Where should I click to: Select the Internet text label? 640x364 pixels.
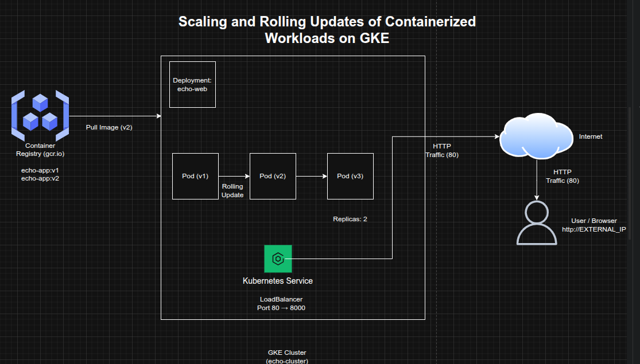pos(591,136)
